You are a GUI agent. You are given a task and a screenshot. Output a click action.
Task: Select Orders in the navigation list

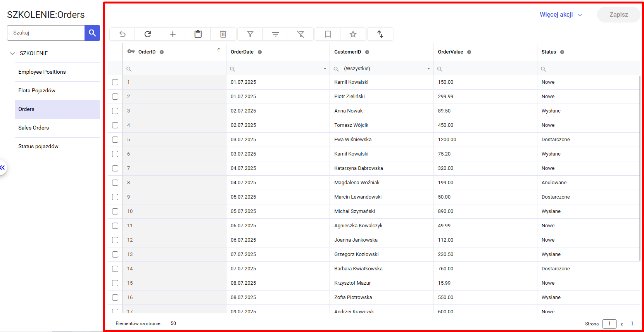point(57,109)
